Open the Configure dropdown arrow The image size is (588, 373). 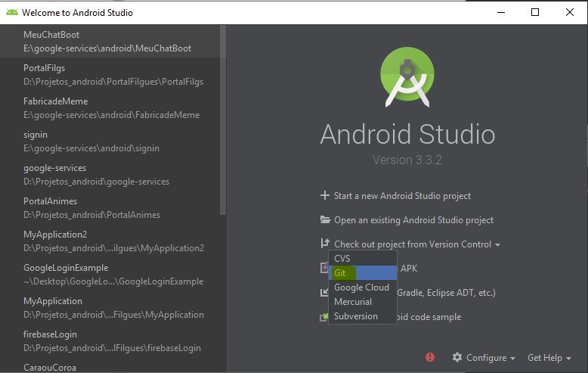(512, 359)
